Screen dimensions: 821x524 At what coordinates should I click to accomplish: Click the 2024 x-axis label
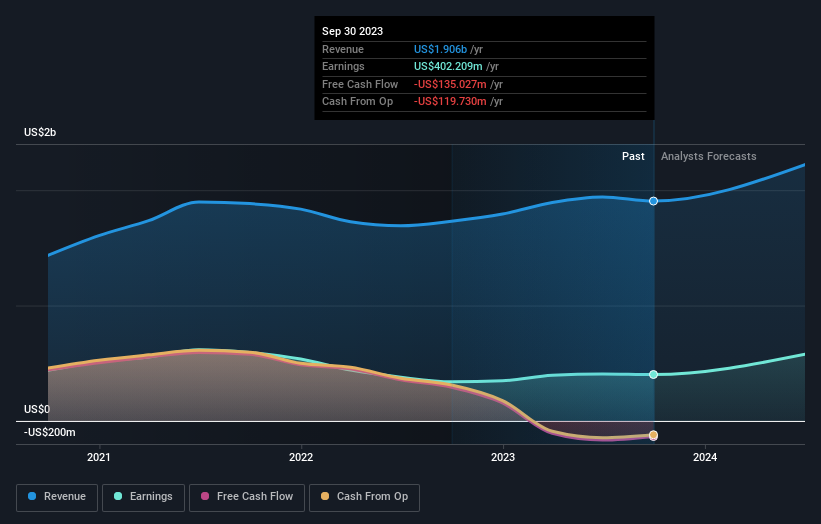(x=705, y=458)
